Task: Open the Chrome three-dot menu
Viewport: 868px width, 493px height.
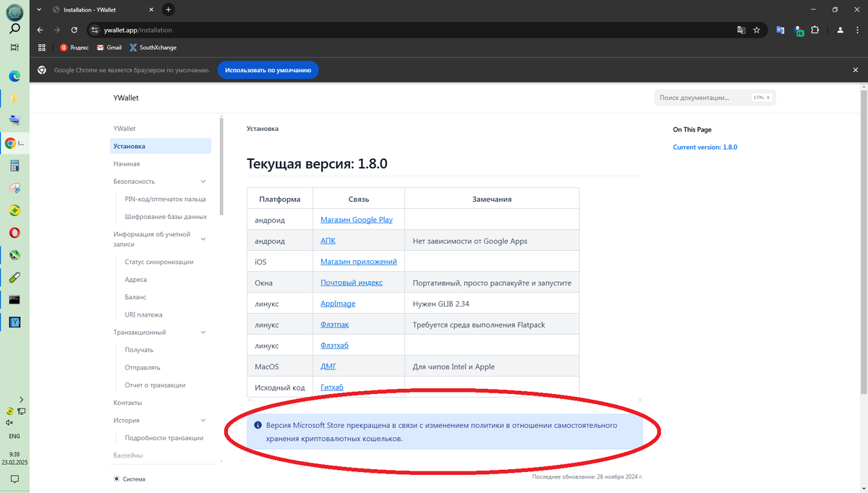Action: [x=856, y=30]
